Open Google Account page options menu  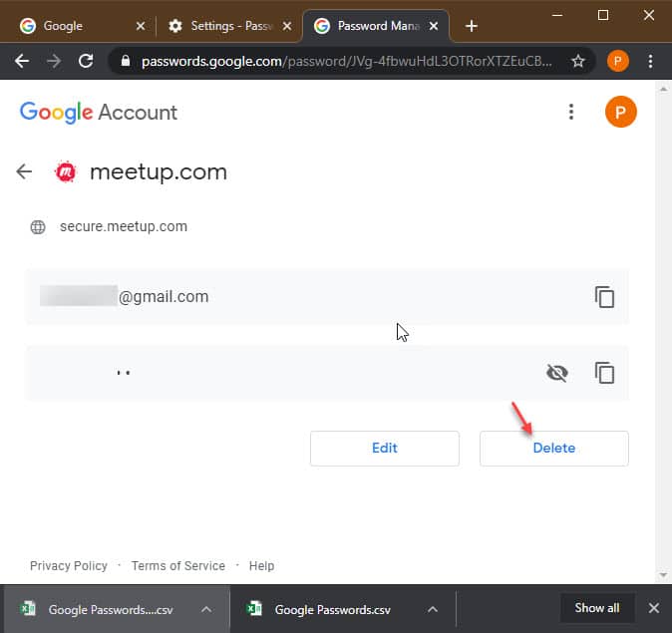pos(571,112)
